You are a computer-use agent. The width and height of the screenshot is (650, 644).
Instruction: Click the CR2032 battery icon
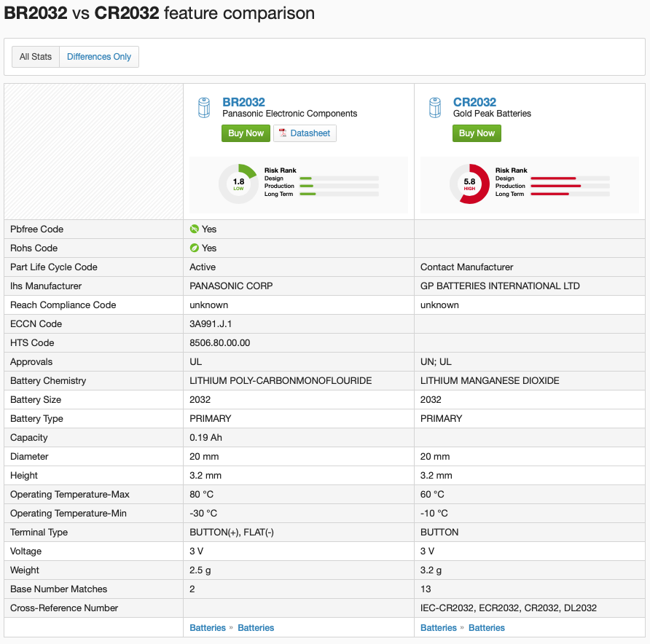tap(435, 108)
